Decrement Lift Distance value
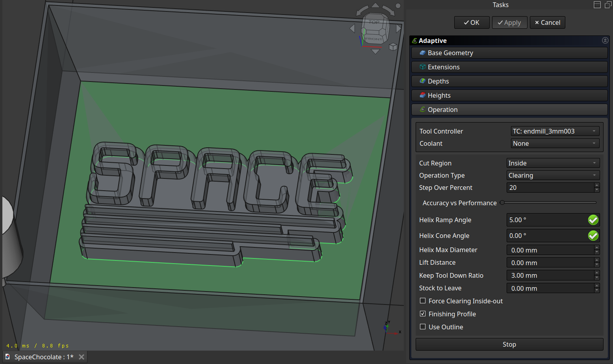This screenshot has height=364, width=613. click(x=597, y=265)
